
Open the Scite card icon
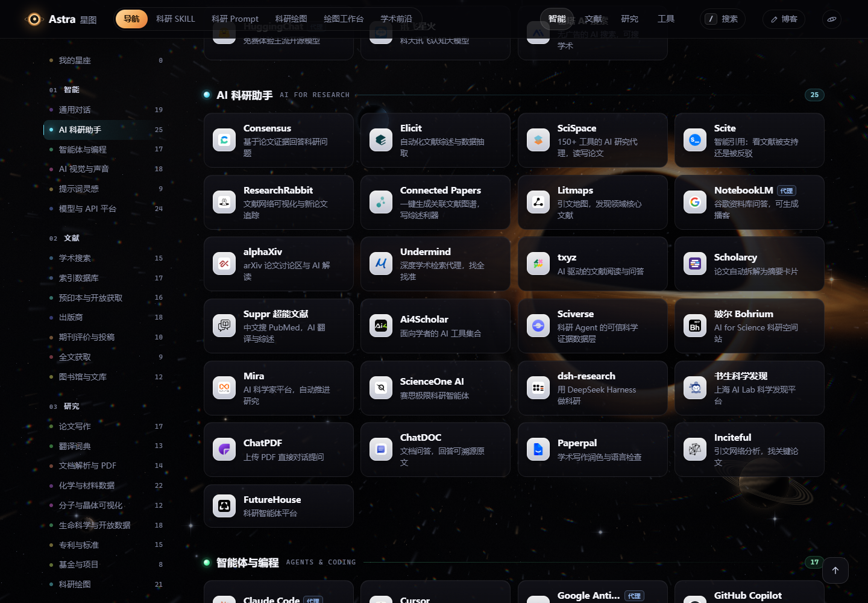pos(695,140)
